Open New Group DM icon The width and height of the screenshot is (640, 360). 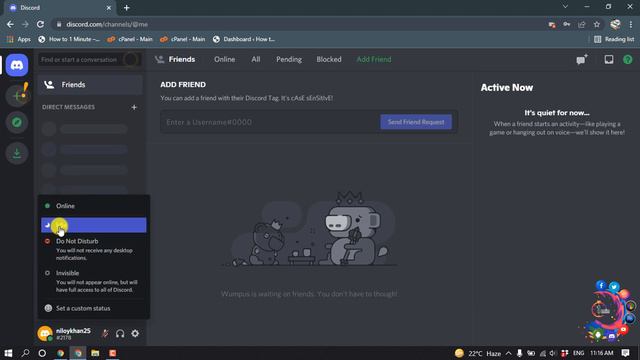pyautogui.click(x=582, y=60)
